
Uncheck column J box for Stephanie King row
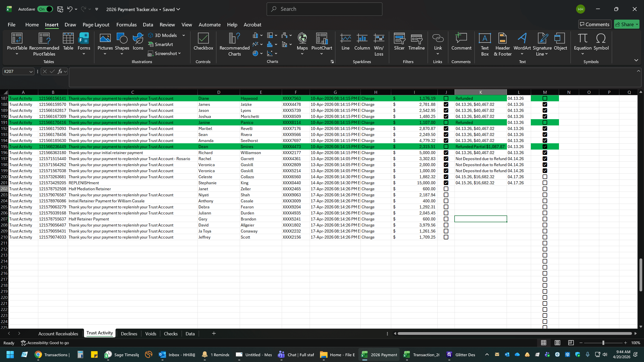[x=446, y=183]
